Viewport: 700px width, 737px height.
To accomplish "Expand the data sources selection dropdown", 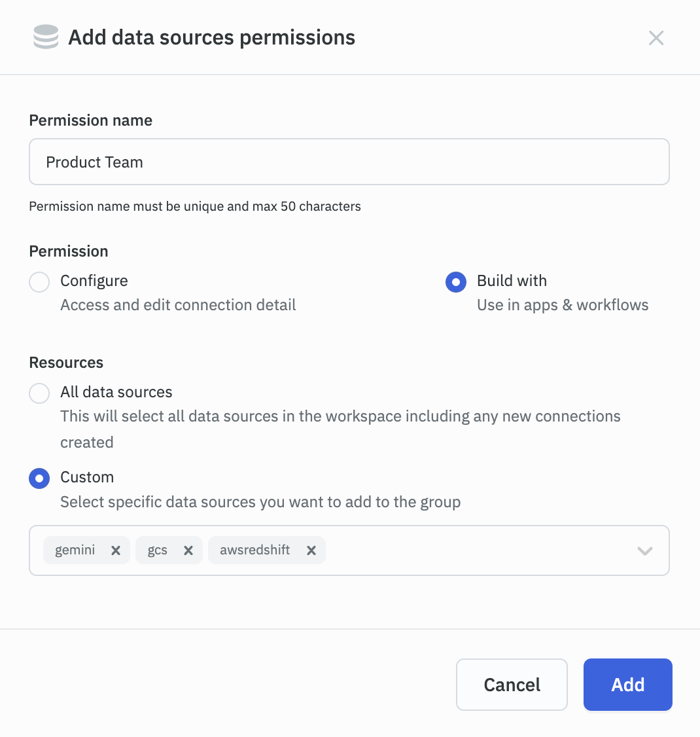I will (645, 550).
